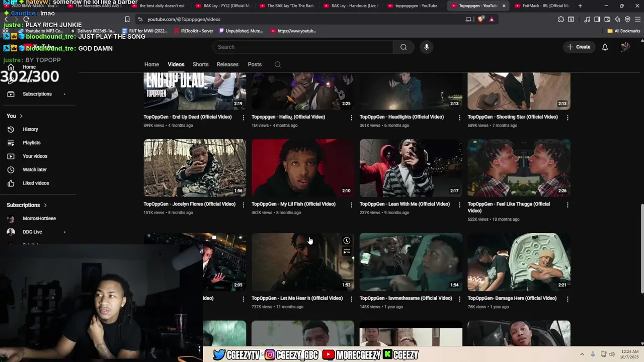Open TopOppGen - My Lil Fish video title
The height and width of the screenshot is (362, 644).
[293, 204]
